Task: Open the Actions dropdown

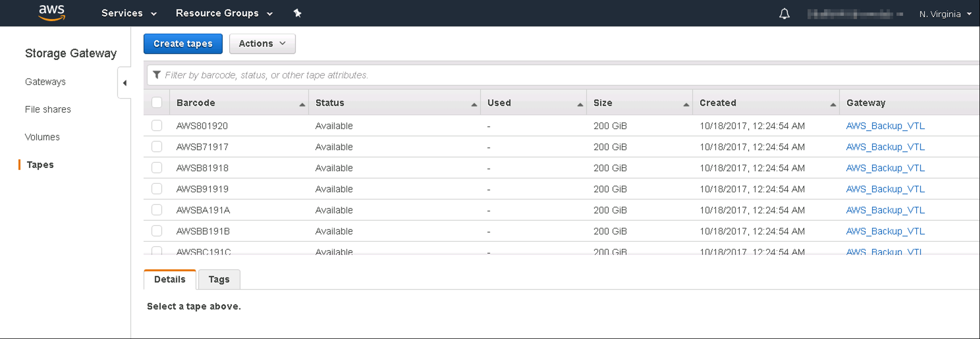Action: tap(262, 44)
